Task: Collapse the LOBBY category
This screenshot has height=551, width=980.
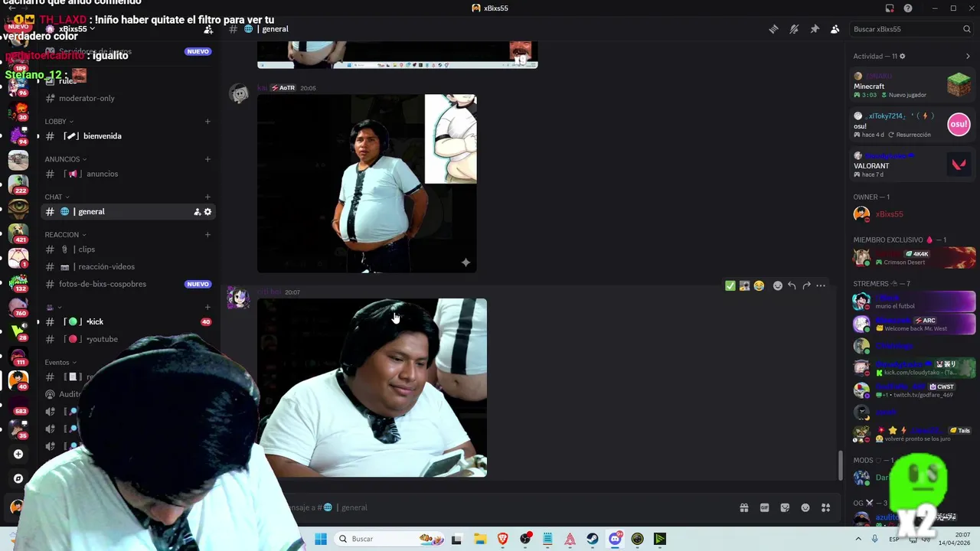Action: pyautogui.click(x=59, y=122)
